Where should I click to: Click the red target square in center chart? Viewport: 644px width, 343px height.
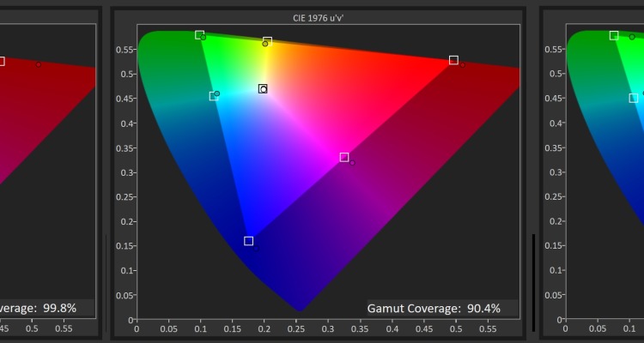453,60
